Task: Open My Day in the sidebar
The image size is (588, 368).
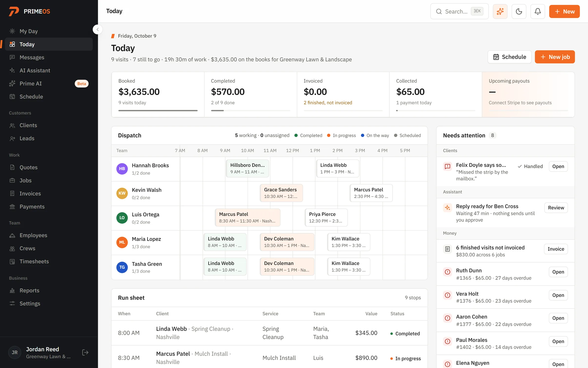Action: 49,31
